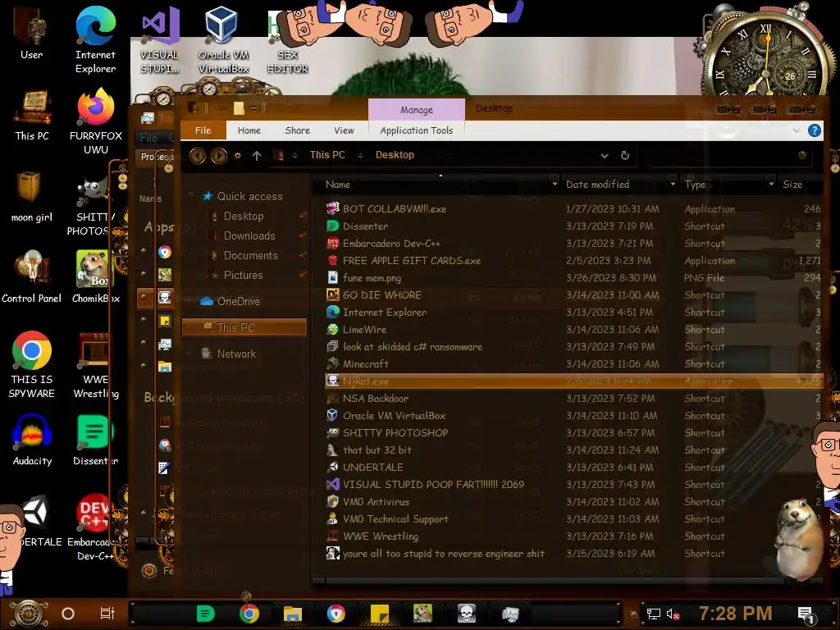Open the File tab

[203, 130]
